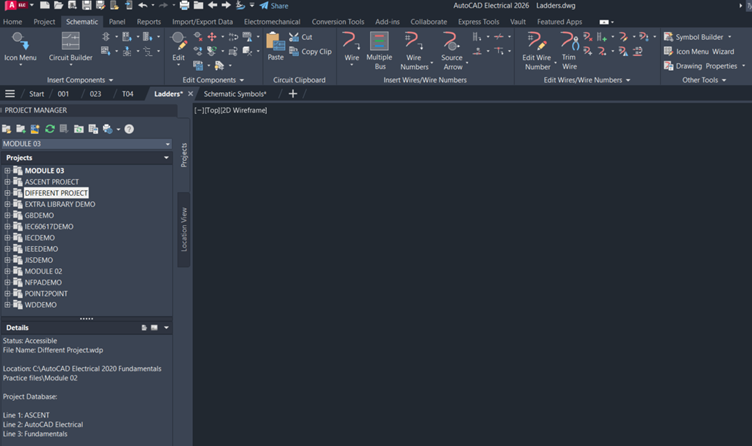Expand the ASCENT PROJECT node
This screenshot has width=752, height=446.
pyautogui.click(x=7, y=182)
